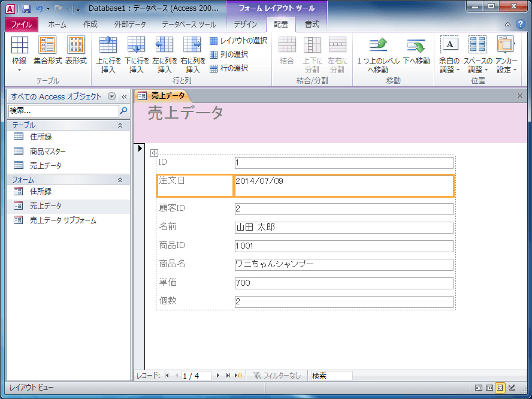532x399 pixels.
Task: Apply 集合形式 stacked layout
Action: pyautogui.click(x=47, y=50)
